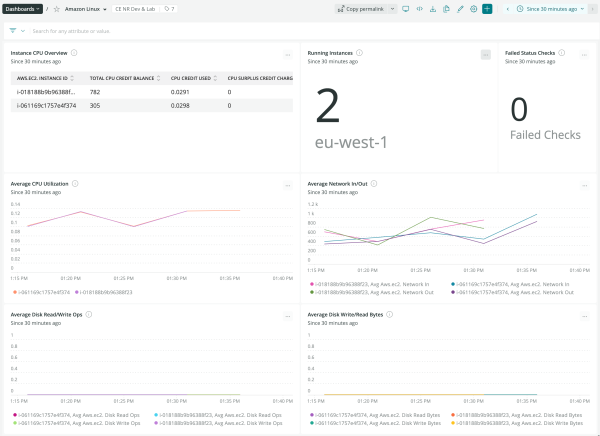The height and width of the screenshot is (436, 600).
Task: Duplicate the dashboard with the copy icon
Action: coord(445,8)
